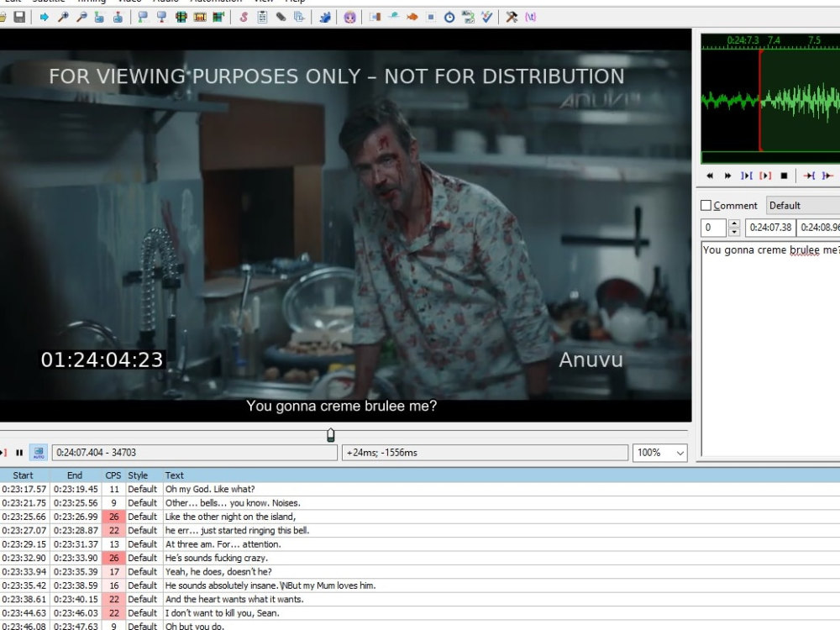
Task: Toggle video auto-scroll button
Action: click(x=39, y=453)
